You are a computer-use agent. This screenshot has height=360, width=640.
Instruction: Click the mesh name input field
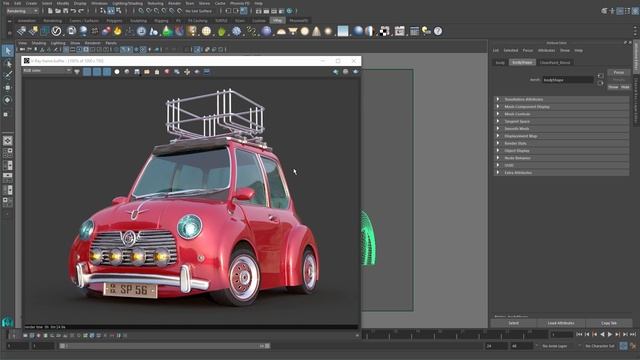pos(568,80)
